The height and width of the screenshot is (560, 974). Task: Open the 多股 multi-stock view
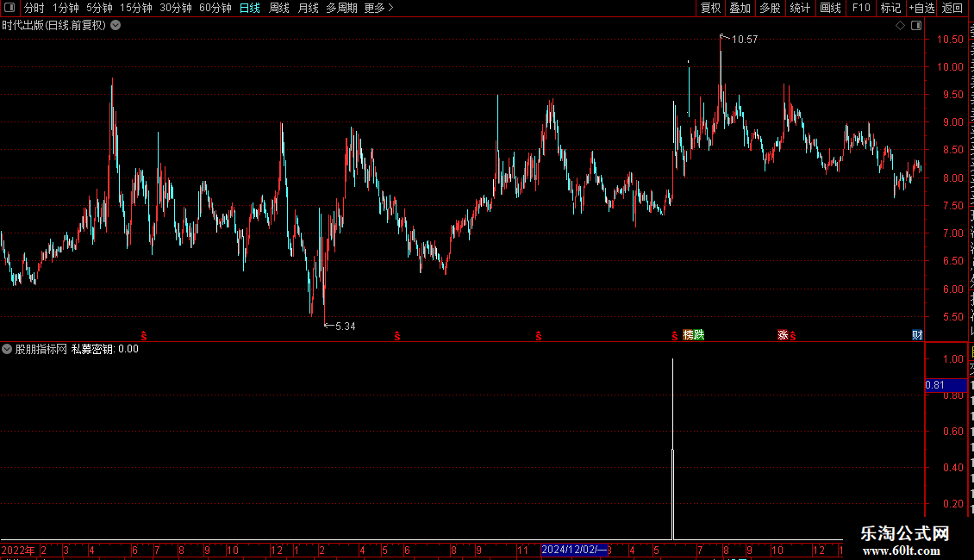771,8
